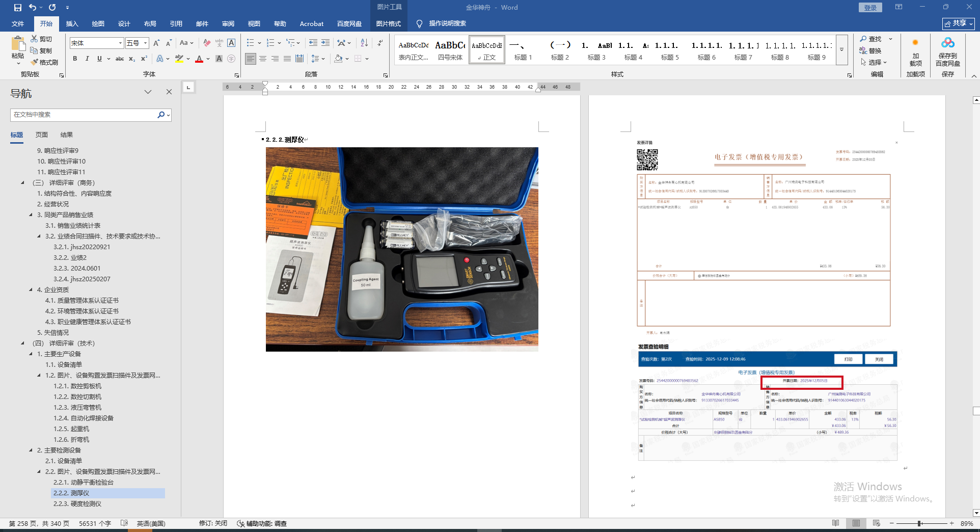The width and height of the screenshot is (980, 532).
Task: Open the navigation search options dropdown
Action: (168, 115)
